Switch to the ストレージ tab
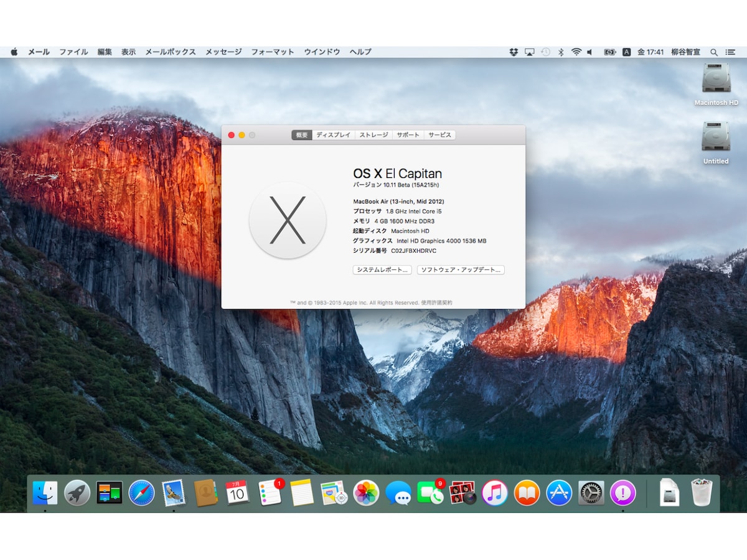747x560 pixels. (x=374, y=135)
